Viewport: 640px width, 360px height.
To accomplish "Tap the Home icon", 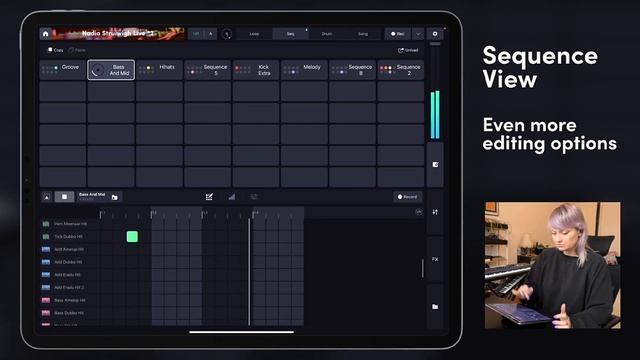I will [x=46, y=34].
